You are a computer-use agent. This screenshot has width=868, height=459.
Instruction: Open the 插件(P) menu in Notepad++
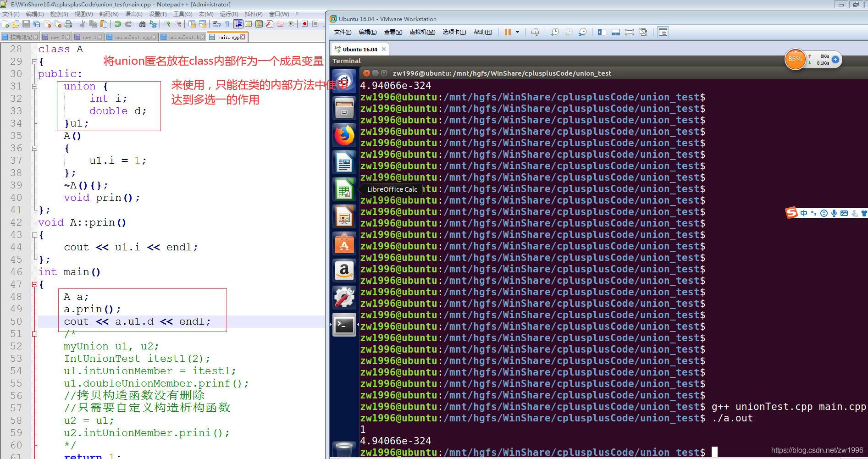254,14
